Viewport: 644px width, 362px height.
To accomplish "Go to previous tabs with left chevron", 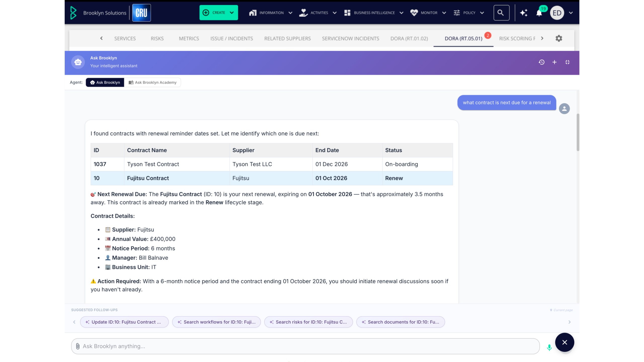I will (x=101, y=38).
